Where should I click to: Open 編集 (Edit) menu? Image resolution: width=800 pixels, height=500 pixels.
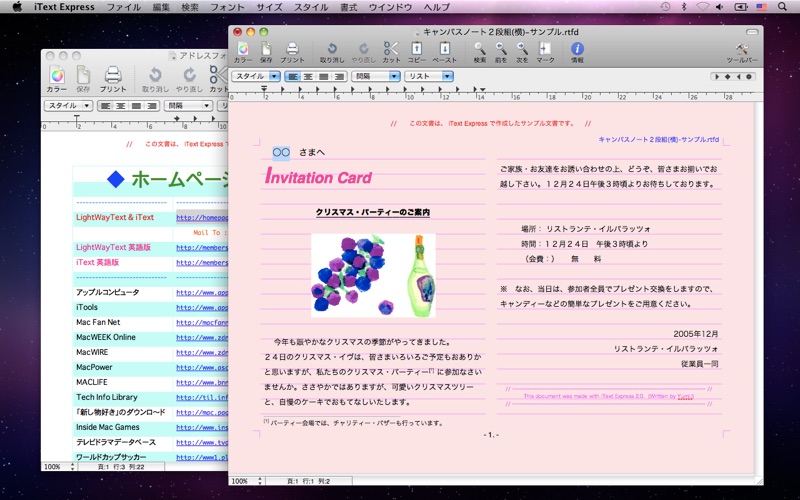click(x=162, y=7)
